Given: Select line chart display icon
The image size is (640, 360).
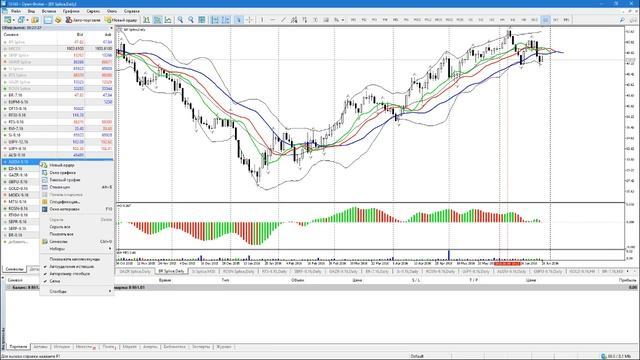Looking at the screenshot, I should point(168,20).
